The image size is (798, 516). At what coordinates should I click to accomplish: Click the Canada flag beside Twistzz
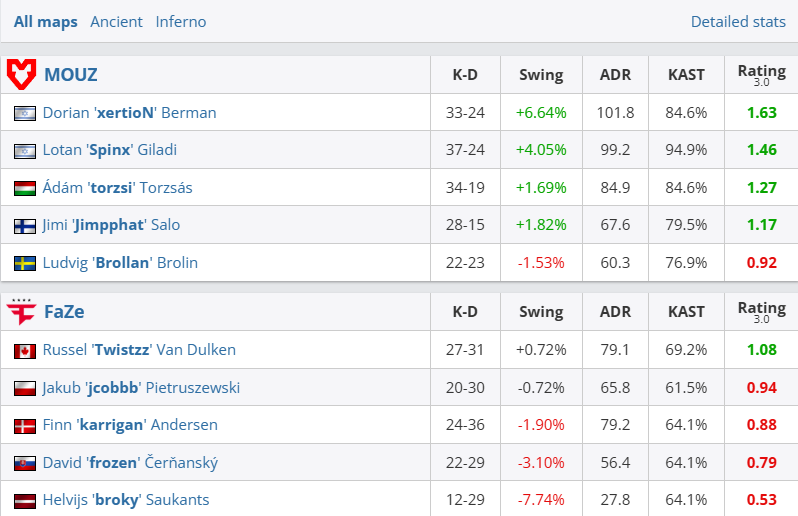click(x=25, y=351)
